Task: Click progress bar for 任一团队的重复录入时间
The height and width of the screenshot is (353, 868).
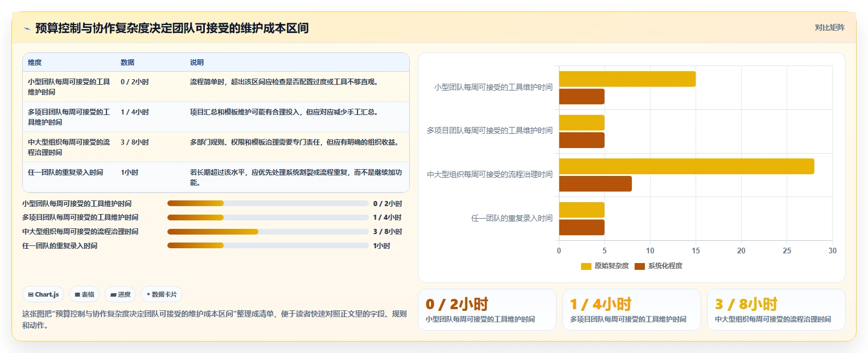Action: 268,246
